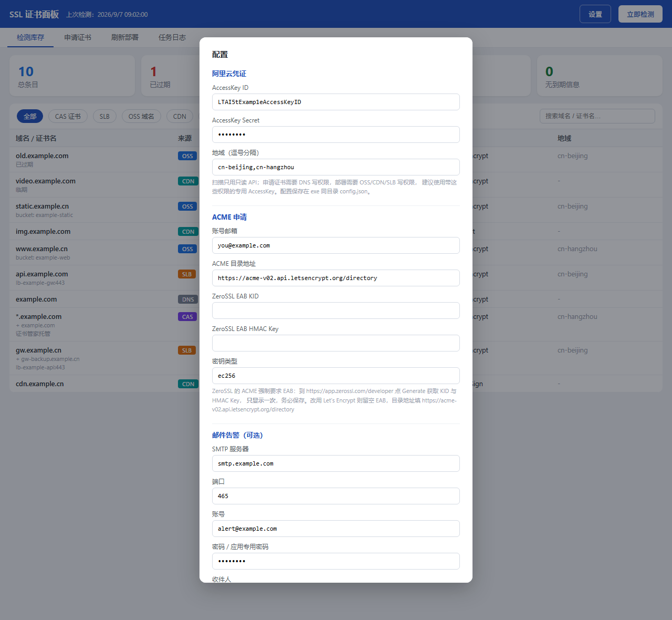This screenshot has width=672, height=620.
Task: Open the 申请证书 tab
Action: (x=78, y=37)
